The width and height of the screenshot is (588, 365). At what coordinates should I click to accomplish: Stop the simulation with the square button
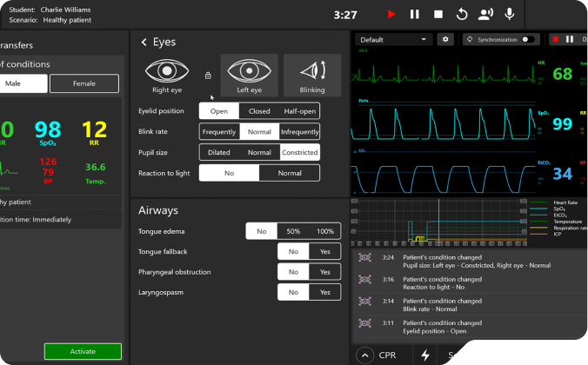(438, 15)
